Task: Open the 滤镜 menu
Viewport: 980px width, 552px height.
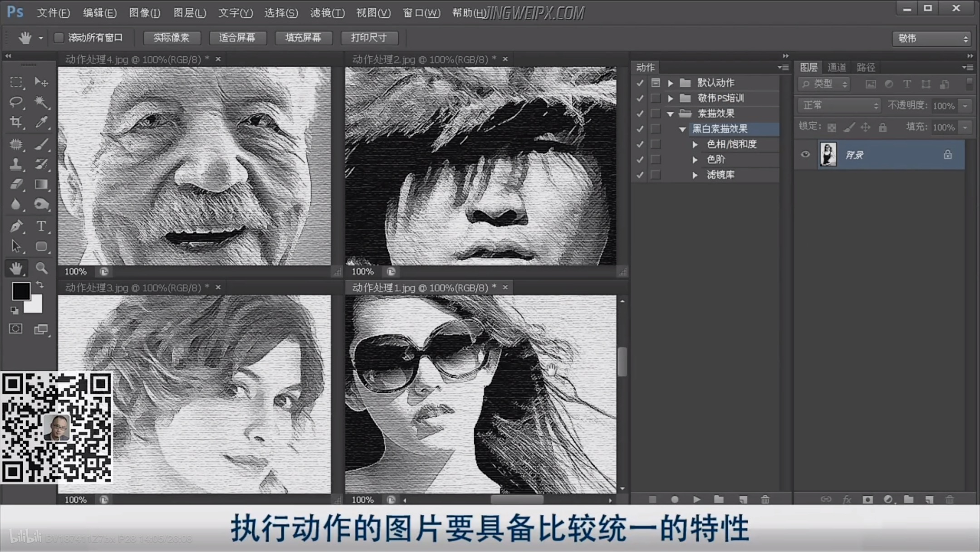Action: coord(327,13)
